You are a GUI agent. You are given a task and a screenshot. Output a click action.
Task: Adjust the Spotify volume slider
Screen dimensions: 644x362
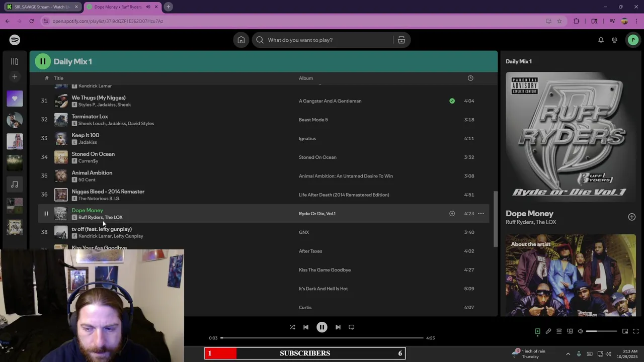point(601,331)
